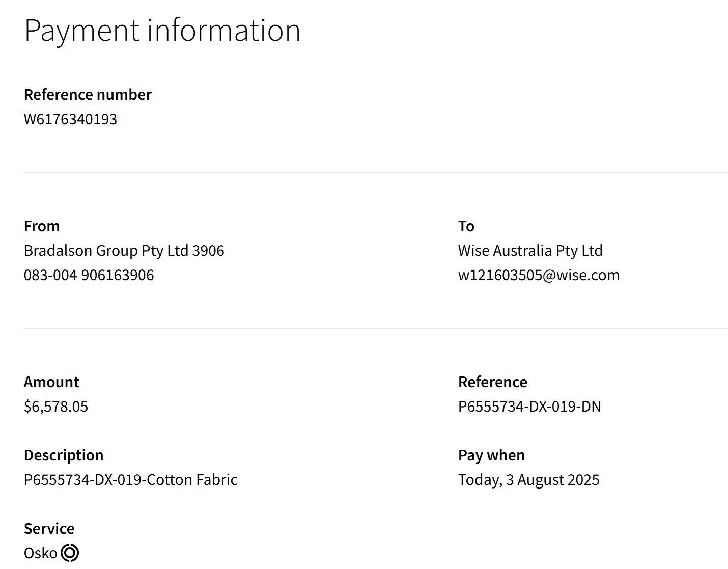Image resolution: width=728 pixels, height=569 pixels.
Task: Select the P6555734-DX-019-Cotton Fabric description
Action: [131, 480]
